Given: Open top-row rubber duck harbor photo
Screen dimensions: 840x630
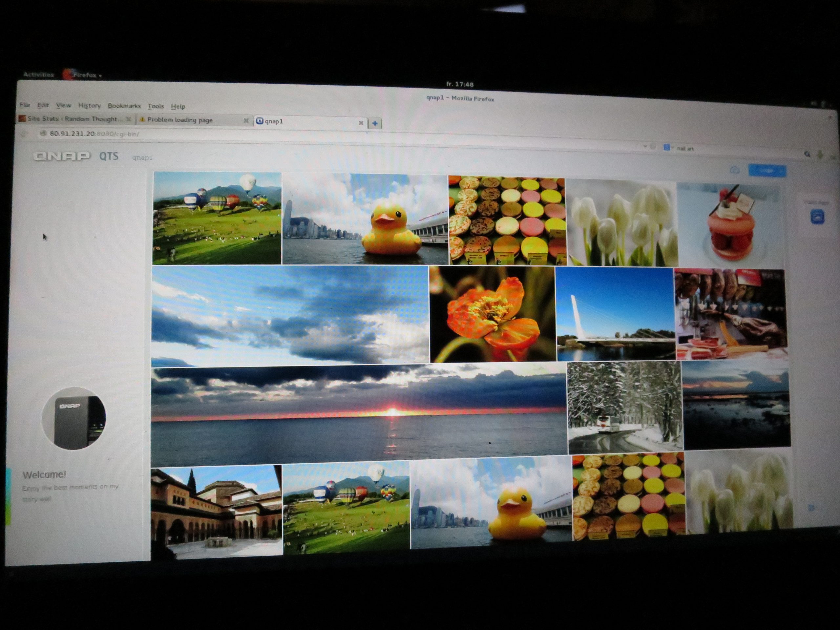Looking at the screenshot, I should click(365, 220).
